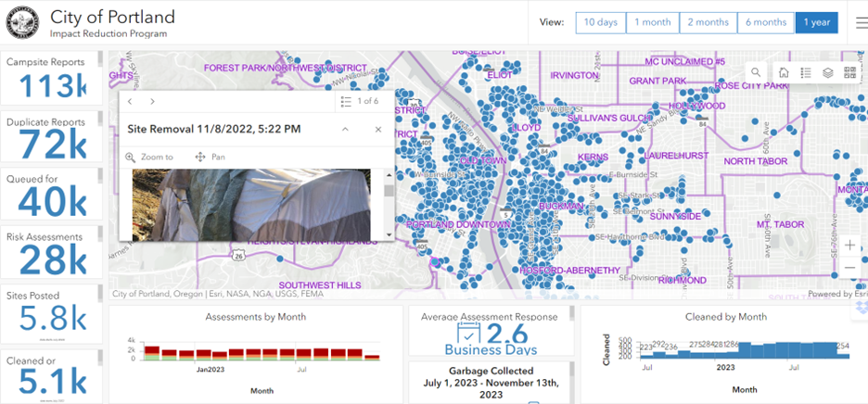Click the calendar icon in Average Assessment Response

(x=469, y=334)
